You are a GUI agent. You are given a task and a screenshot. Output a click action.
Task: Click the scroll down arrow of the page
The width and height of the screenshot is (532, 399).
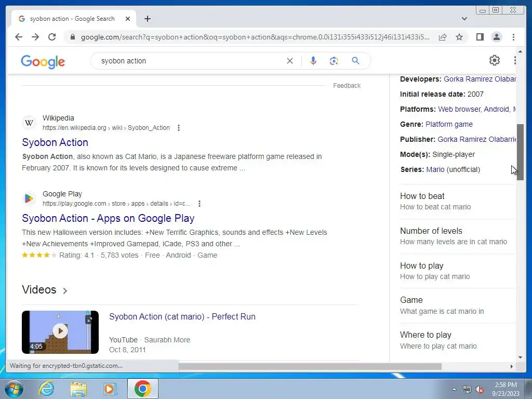pyautogui.click(x=520, y=357)
